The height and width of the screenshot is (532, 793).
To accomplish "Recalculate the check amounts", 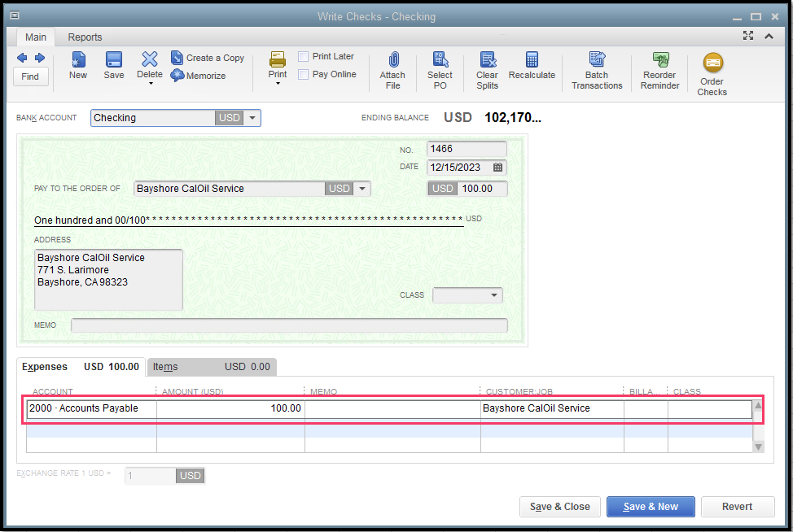I will pos(532,65).
